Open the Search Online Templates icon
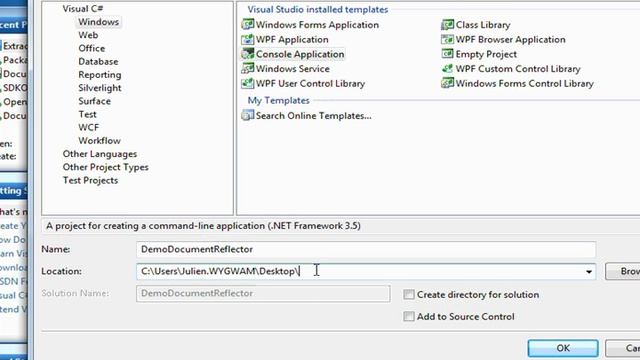Image resolution: width=640 pixels, height=360 pixels. 247,116
